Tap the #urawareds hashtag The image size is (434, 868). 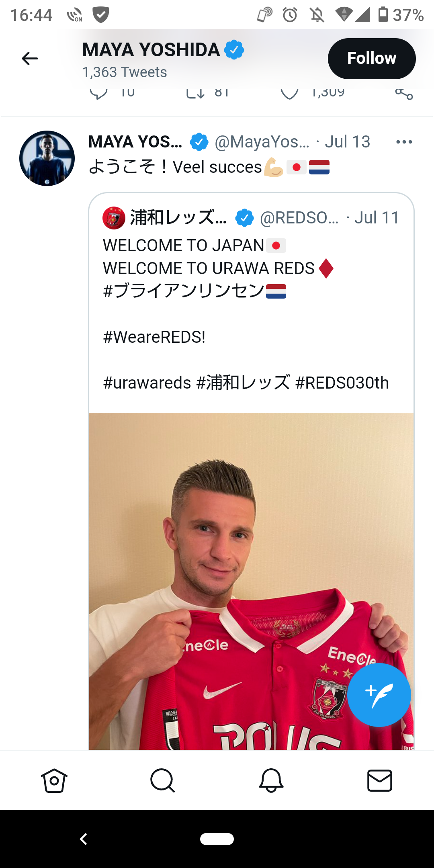pyautogui.click(x=147, y=383)
